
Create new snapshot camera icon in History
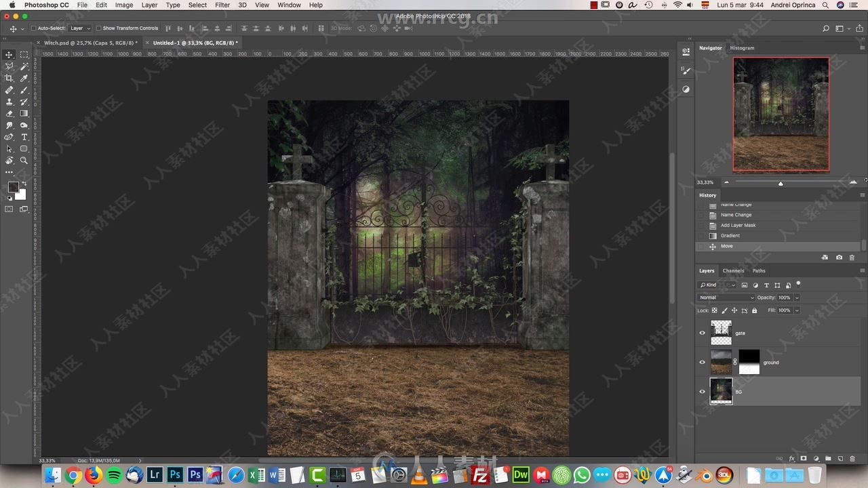point(839,258)
